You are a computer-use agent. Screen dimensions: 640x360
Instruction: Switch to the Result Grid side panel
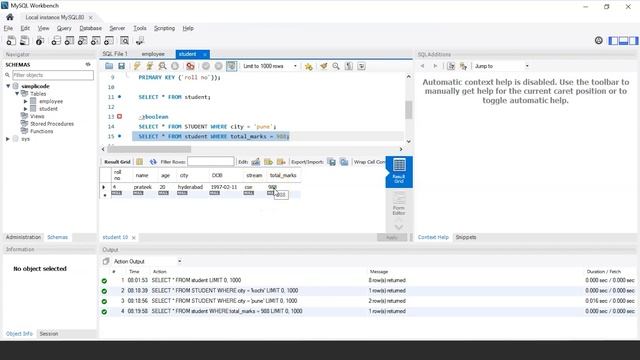pos(399,171)
